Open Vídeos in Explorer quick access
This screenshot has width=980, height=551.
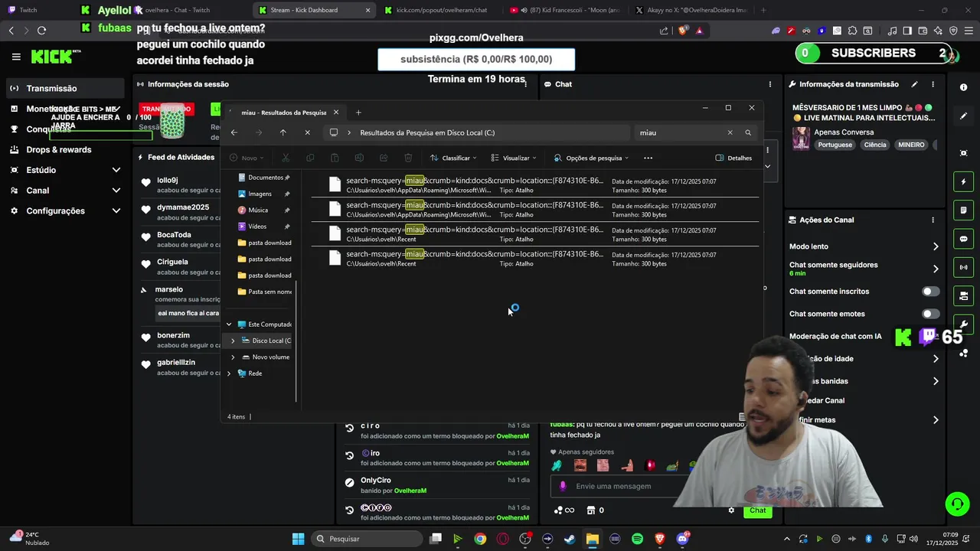[x=265, y=227]
